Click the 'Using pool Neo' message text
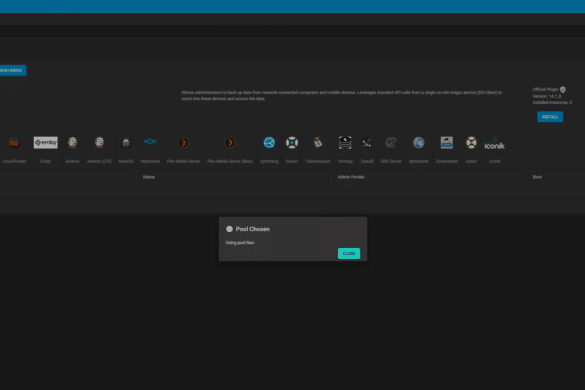Viewport: 585px width, 390px height. tap(240, 243)
